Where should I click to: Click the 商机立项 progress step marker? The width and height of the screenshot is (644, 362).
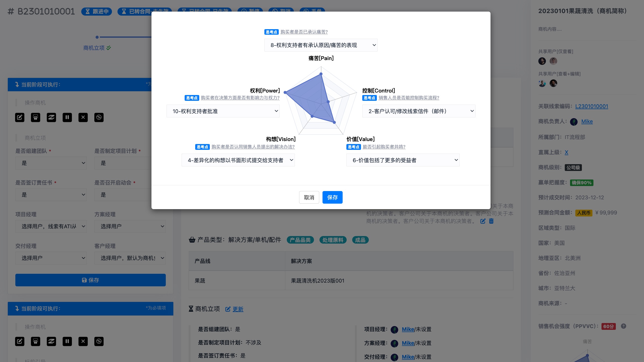point(97,37)
